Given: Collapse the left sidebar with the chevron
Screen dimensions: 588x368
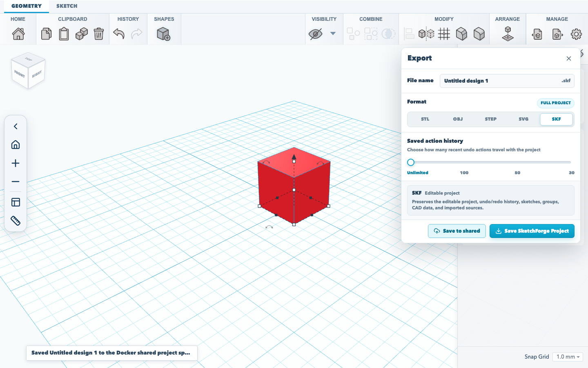Looking at the screenshot, I should point(16,126).
